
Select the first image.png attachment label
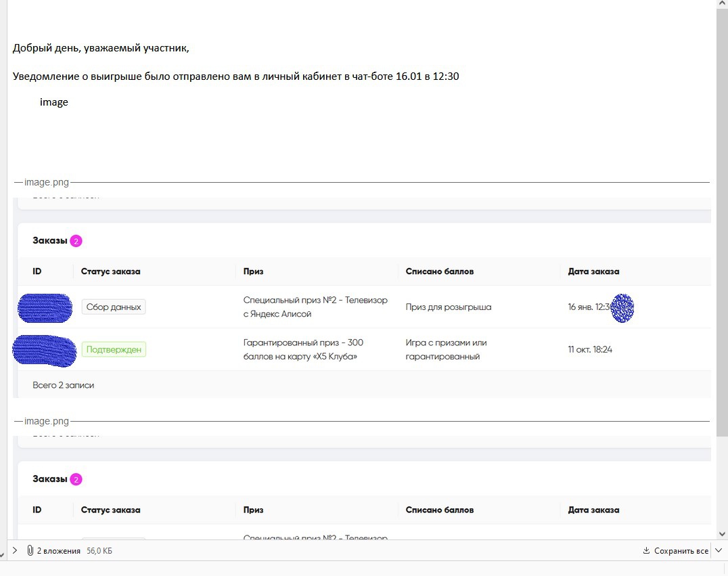pyautogui.click(x=47, y=183)
